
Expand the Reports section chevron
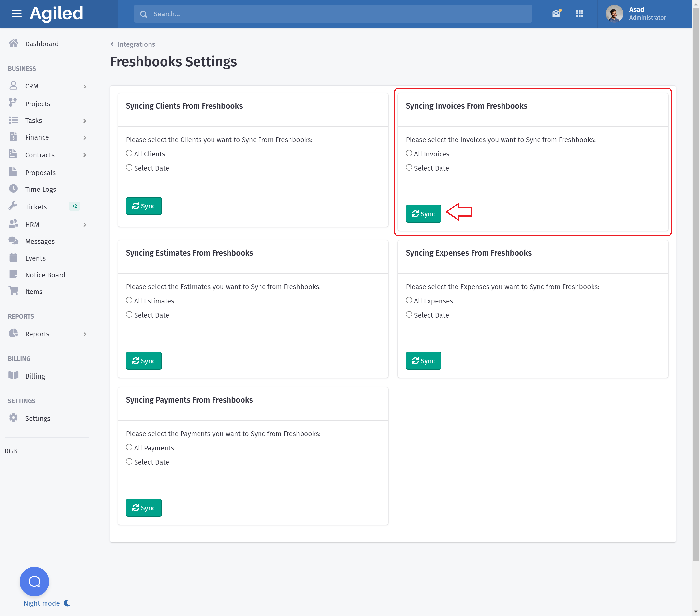tap(85, 334)
